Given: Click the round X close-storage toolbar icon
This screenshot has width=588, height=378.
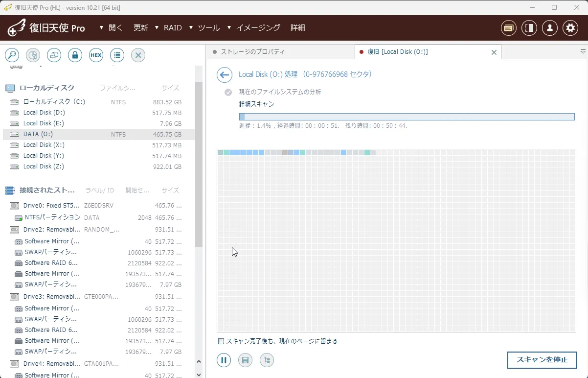Looking at the screenshot, I should click(138, 55).
